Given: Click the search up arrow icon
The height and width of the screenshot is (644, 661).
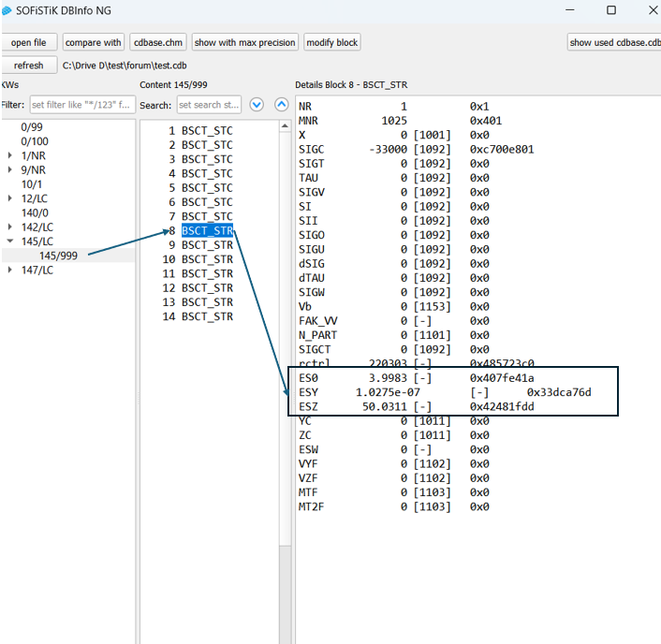Looking at the screenshot, I should click(x=281, y=105).
